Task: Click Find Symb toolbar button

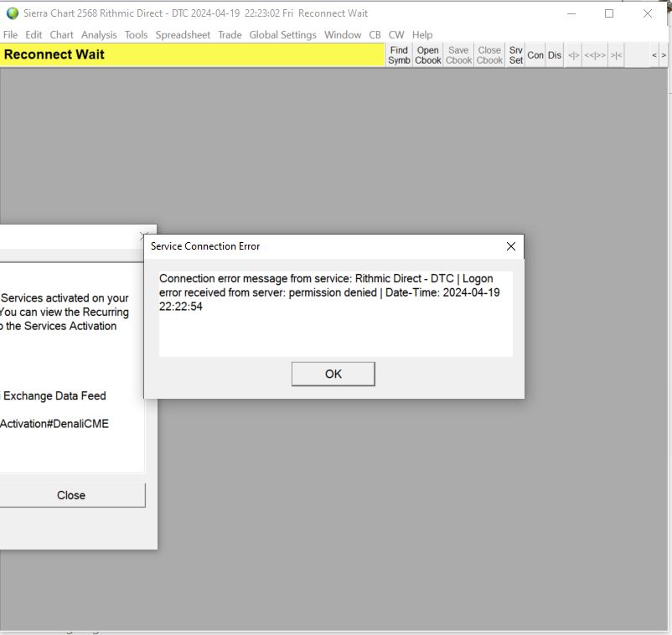Action: point(399,55)
